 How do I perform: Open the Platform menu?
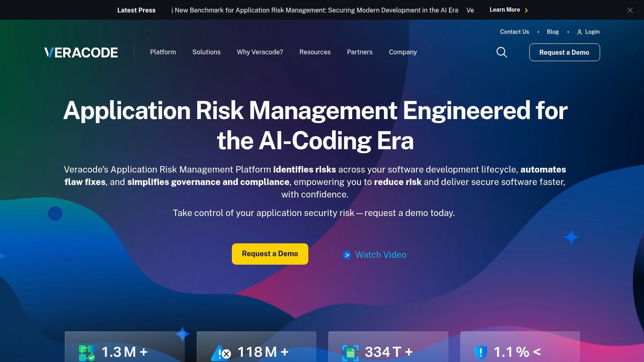coord(163,52)
